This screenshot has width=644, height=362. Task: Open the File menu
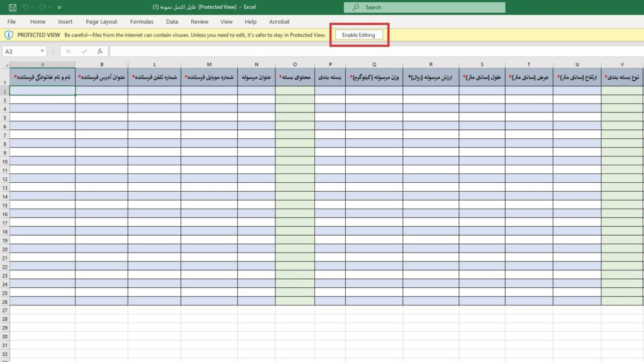click(11, 21)
